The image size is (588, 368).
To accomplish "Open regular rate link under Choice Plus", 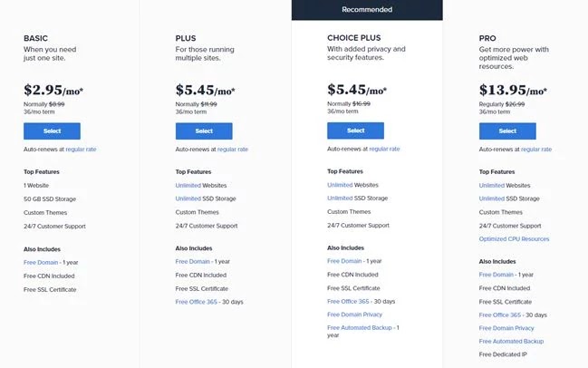I will point(384,149).
